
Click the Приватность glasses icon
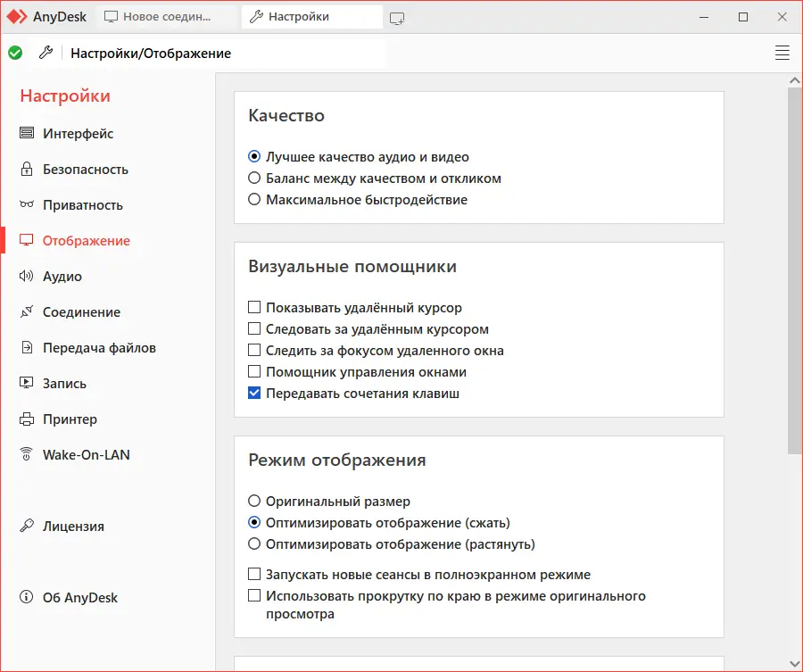pos(27,205)
